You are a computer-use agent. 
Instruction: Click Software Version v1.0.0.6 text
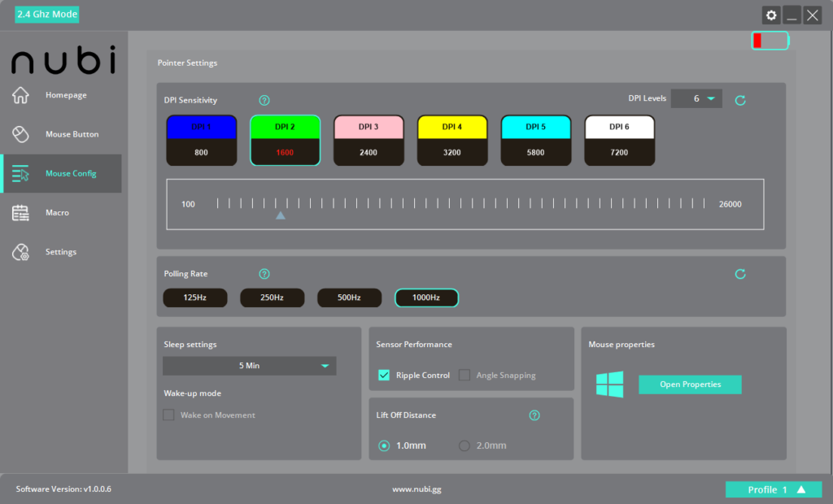tap(63, 489)
